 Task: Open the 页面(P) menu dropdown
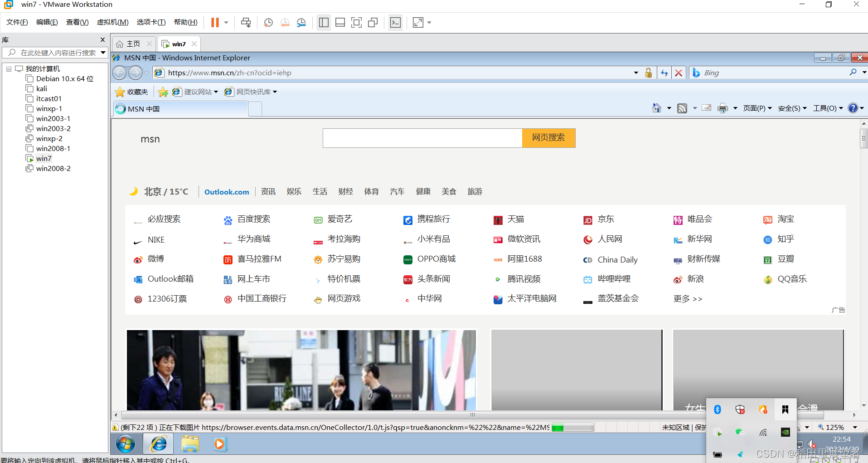tap(757, 108)
